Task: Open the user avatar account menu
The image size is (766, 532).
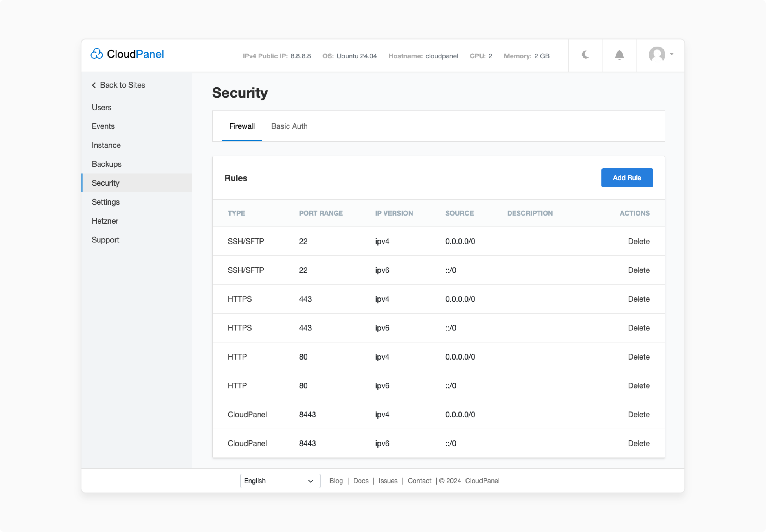Action: (661, 54)
